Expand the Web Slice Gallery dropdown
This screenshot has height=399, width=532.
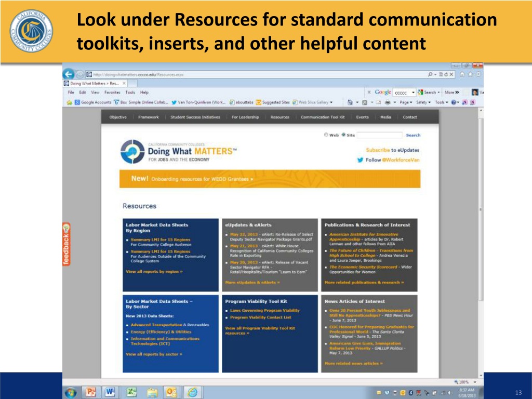(x=331, y=102)
